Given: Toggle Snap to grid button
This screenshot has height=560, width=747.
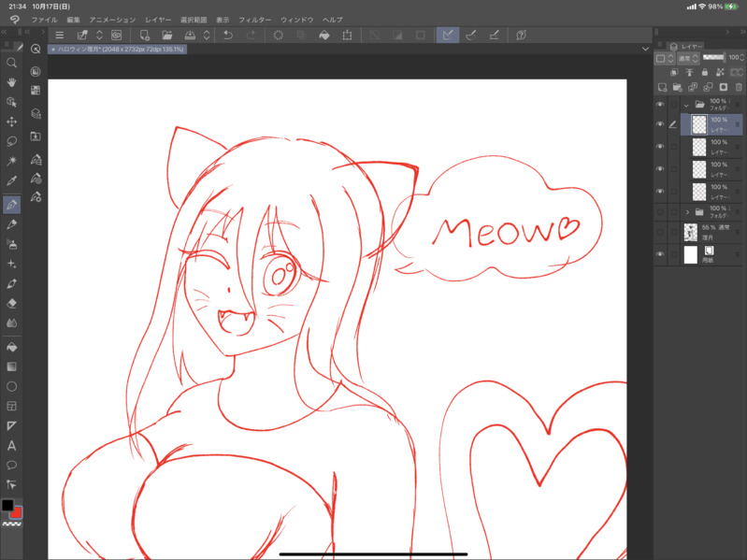Looking at the screenshot, I should tap(494, 35).
